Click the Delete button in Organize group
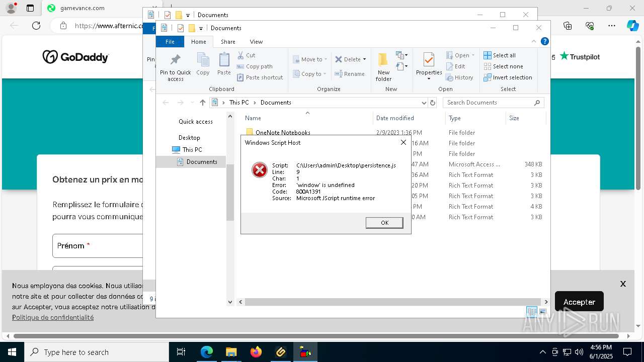Screen dimensions: 644x362 (348, 59)
